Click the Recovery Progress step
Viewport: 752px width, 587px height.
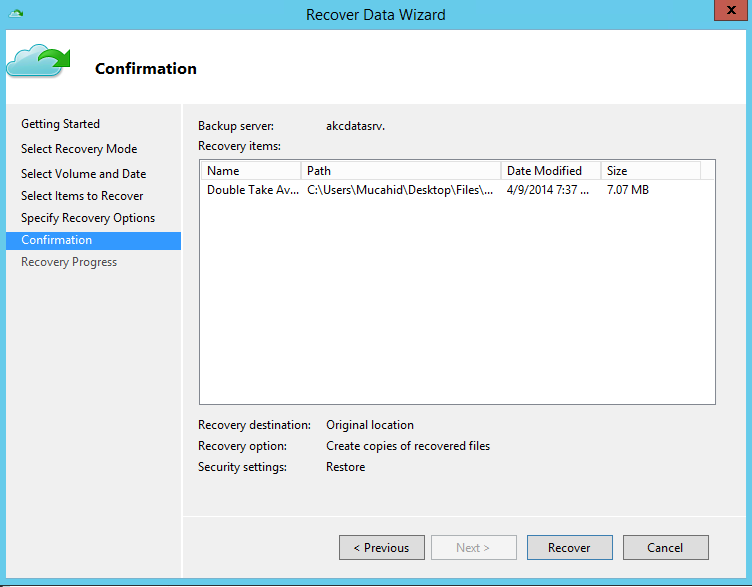[x=69, y=262]
